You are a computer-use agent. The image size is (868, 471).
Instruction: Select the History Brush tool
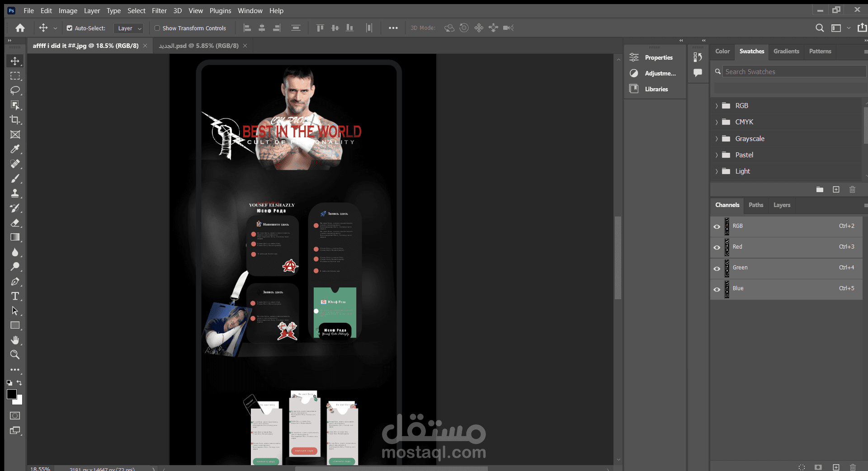[x=15, y=208]
